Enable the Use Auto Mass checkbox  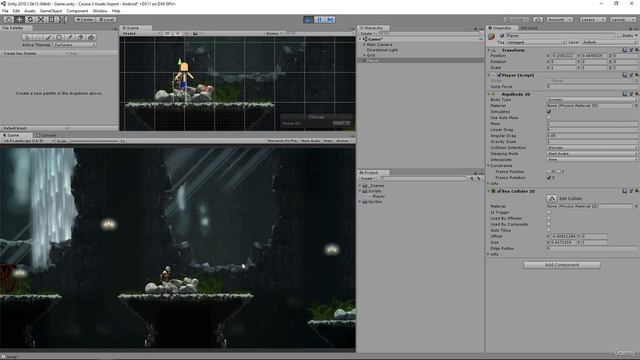click(x=549, y=118)
